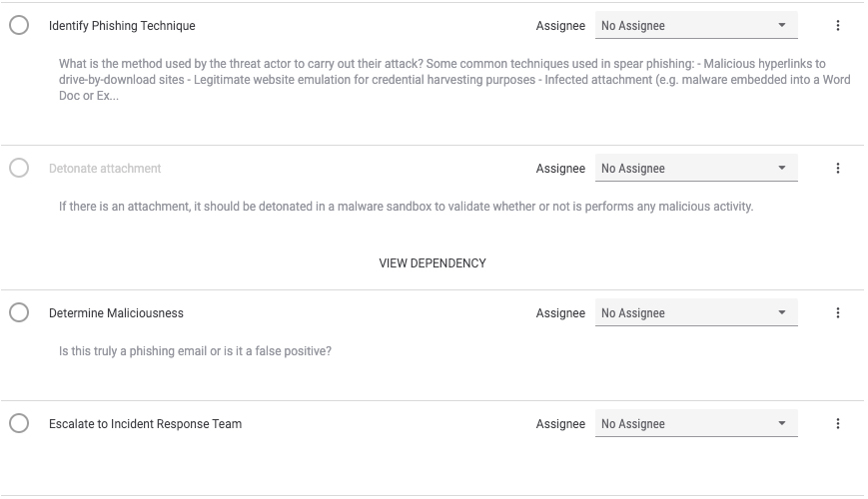Open the Identify Phishing Technique task title

122,26
